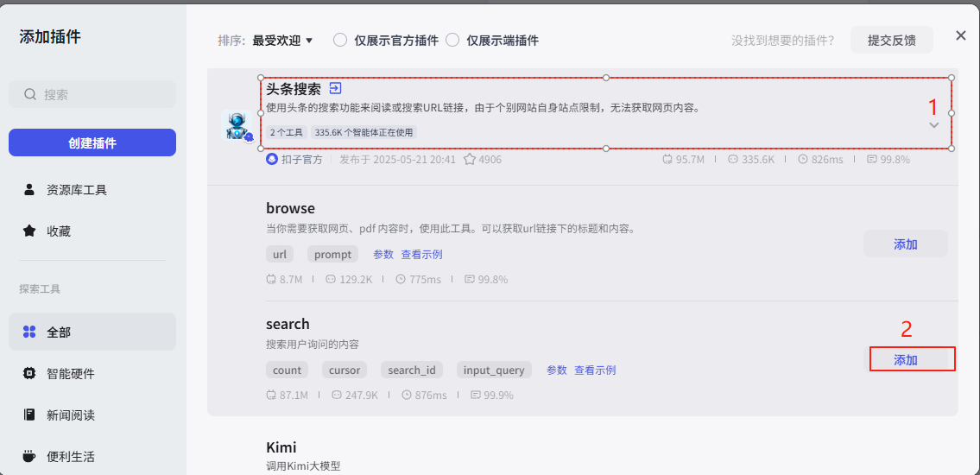Click the search_id parameter tag
Image resolution: width=980 pixels, height=475 pixels.
click(412, 370)
